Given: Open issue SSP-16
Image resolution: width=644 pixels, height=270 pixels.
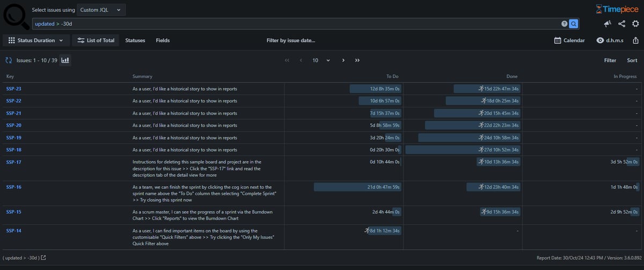Looking at the screenshot, I should (x=13, y=187).
